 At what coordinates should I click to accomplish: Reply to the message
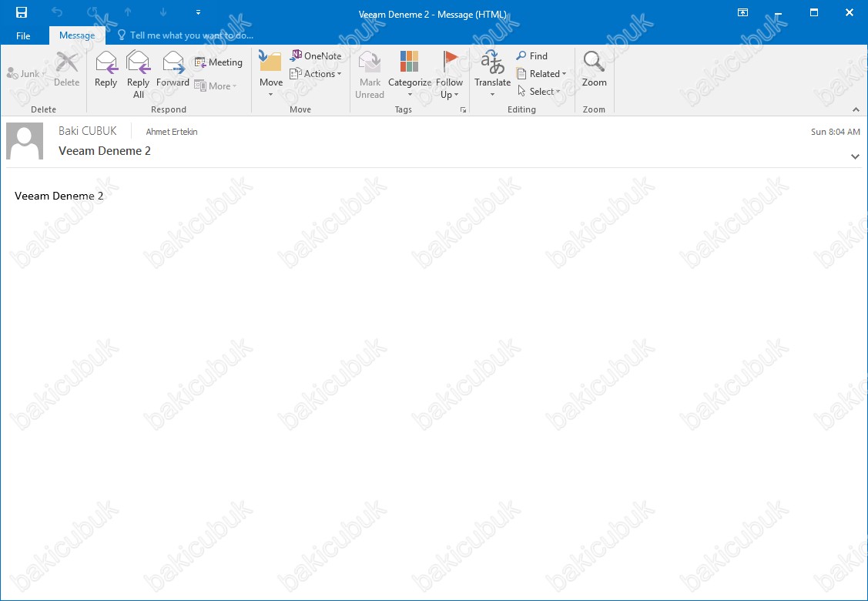pos(106,69)
